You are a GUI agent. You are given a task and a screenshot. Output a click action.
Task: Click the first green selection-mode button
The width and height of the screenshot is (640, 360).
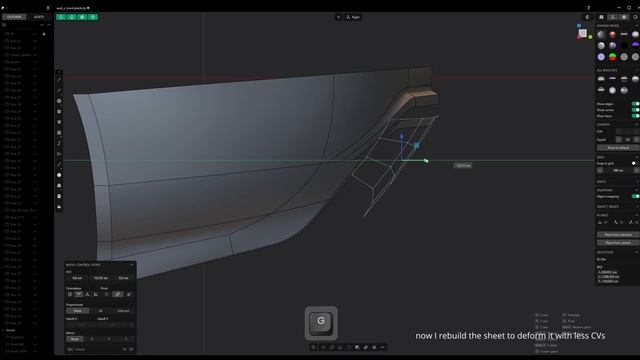pyautogui.click(x=61, y=17)
